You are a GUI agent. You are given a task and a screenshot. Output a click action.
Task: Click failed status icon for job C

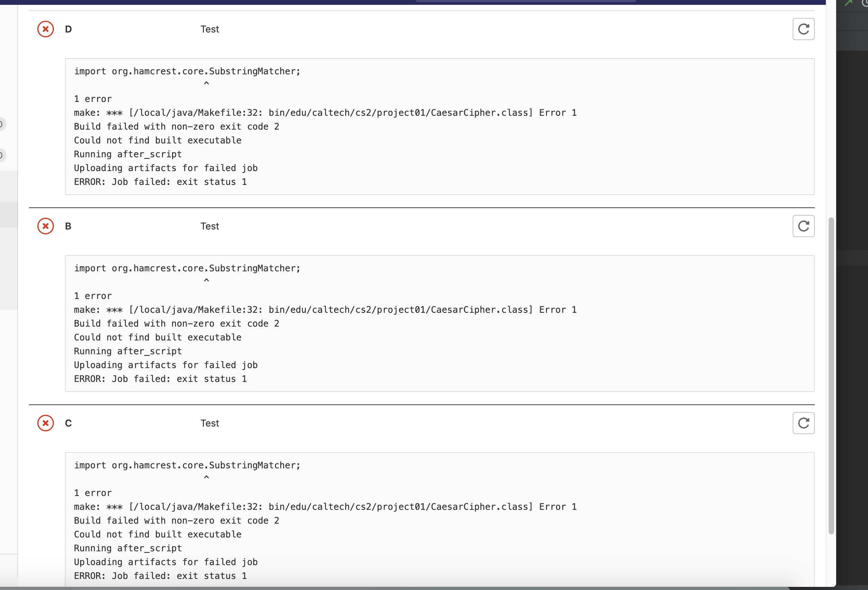(x=46, y=423)
